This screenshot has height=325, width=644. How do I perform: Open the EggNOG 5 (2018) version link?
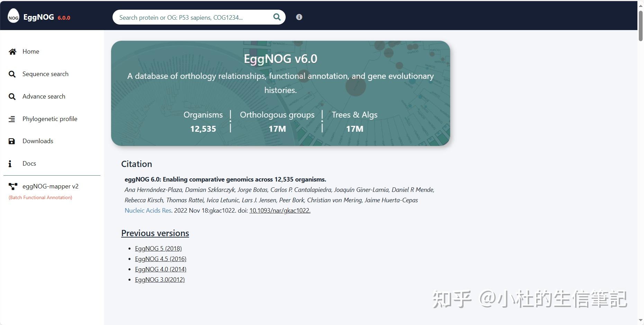(x=158, y=248)
